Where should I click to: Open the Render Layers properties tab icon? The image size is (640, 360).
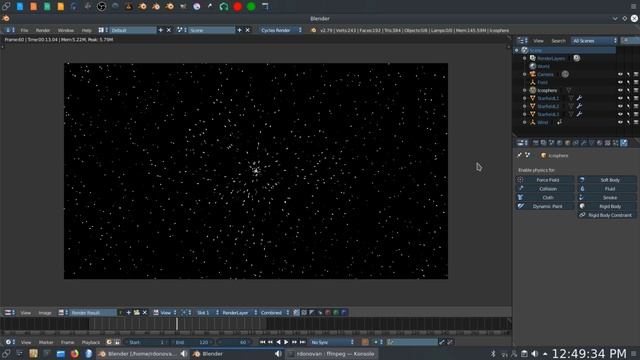[x=543, y=143]
